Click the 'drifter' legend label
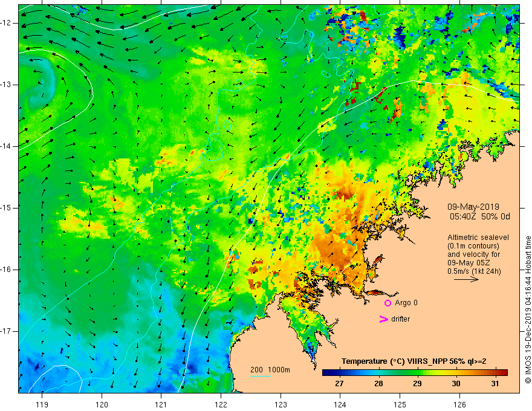 [400, 319]
